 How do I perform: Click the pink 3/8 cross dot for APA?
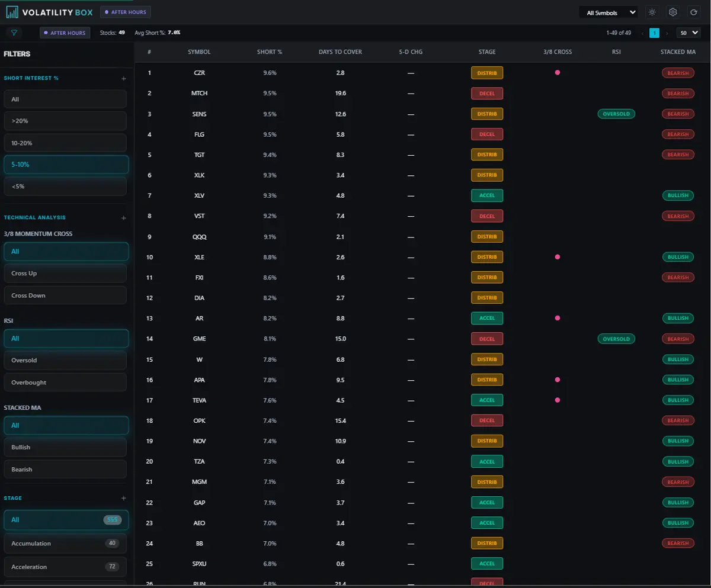point(558,380)
